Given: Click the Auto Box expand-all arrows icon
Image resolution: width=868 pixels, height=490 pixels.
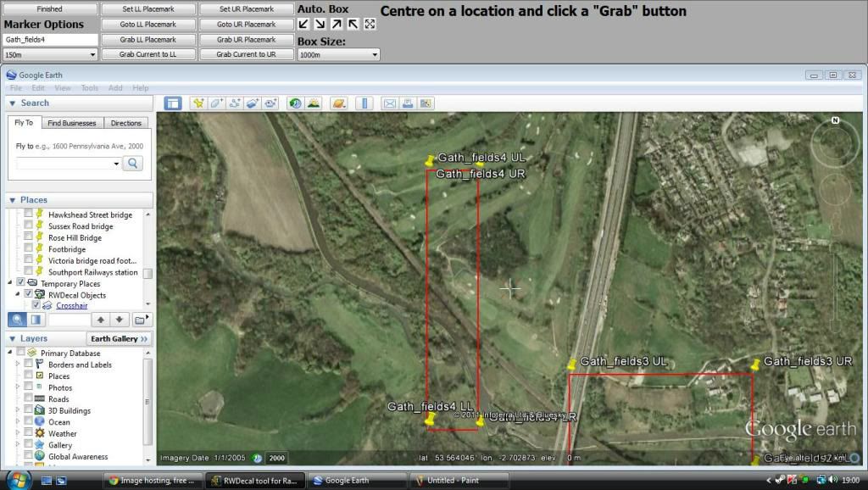Looking at the screenshot, I should point(370,25).
